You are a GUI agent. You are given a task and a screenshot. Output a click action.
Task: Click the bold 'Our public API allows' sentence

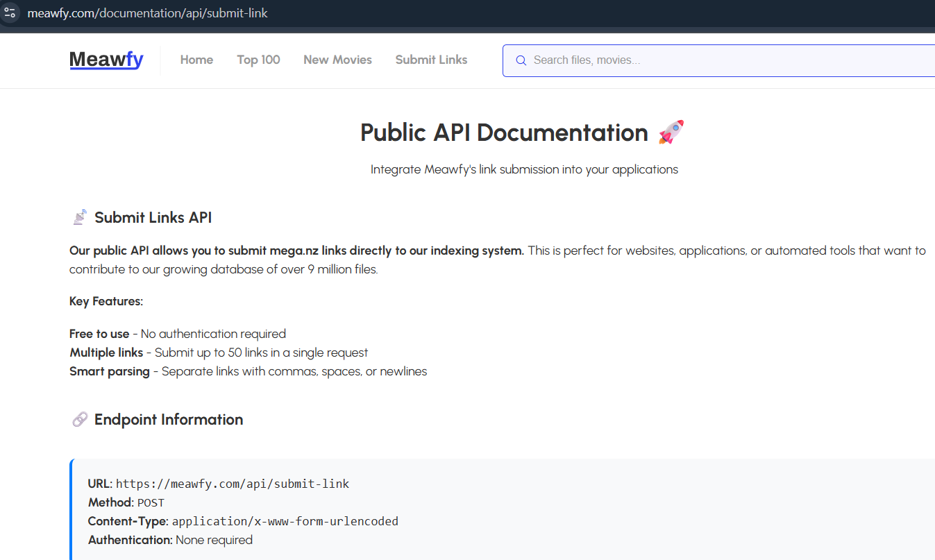296,251
